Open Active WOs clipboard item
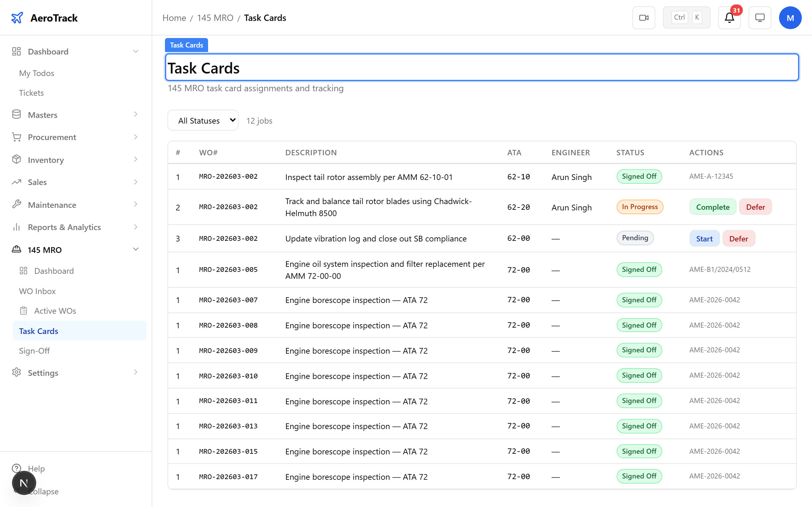Viewport: 812px width, 507px height. pos(55,311)
